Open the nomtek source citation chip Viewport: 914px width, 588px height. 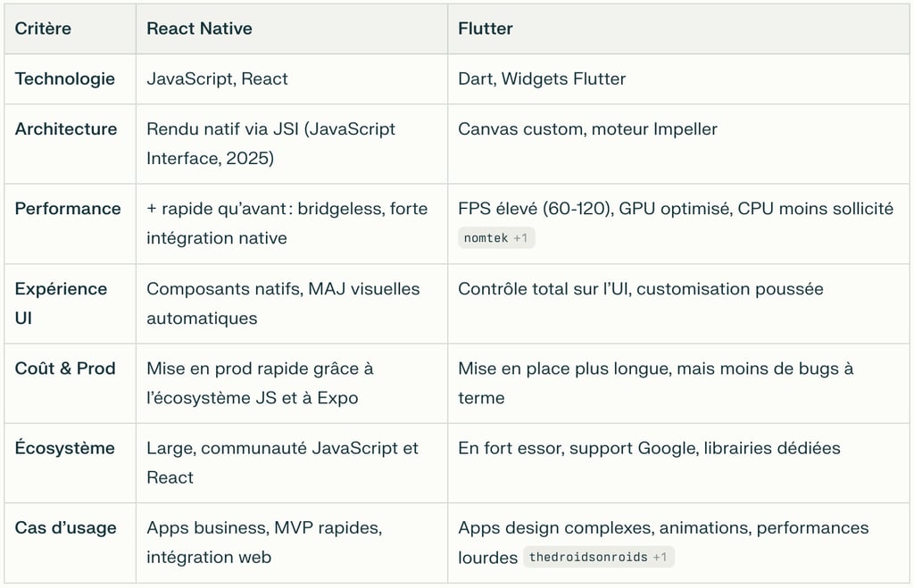coord(496,238)
